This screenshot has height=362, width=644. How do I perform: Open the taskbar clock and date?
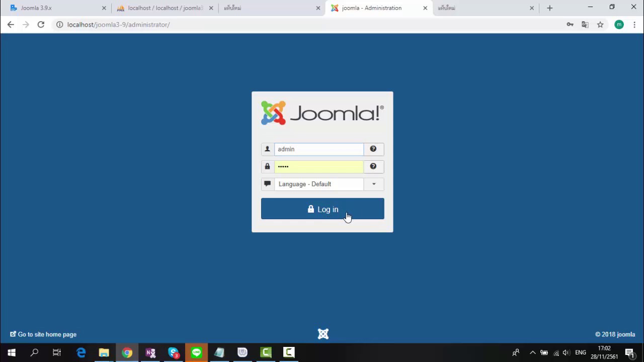[x=604, y=352]
